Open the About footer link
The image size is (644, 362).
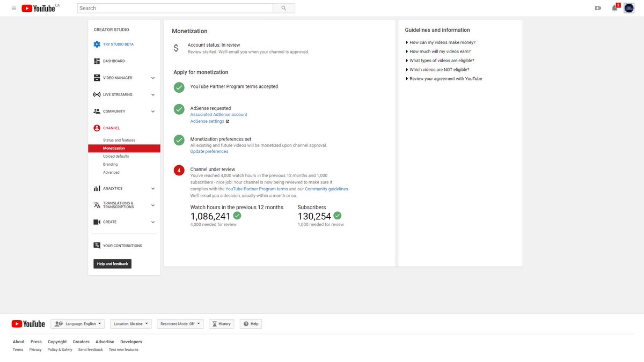click(19, 342)
